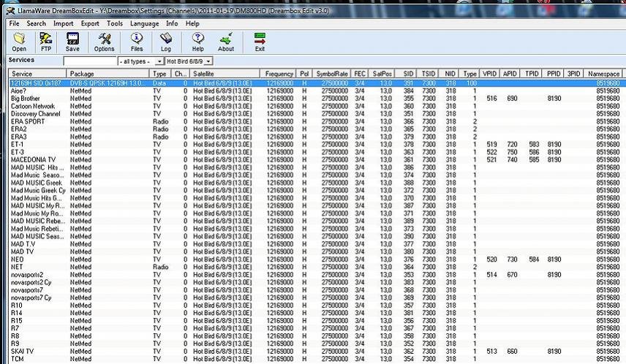Open the About llama icon
Image resolution: width=626 pixels, height=364 pixels.
[226, 41]
